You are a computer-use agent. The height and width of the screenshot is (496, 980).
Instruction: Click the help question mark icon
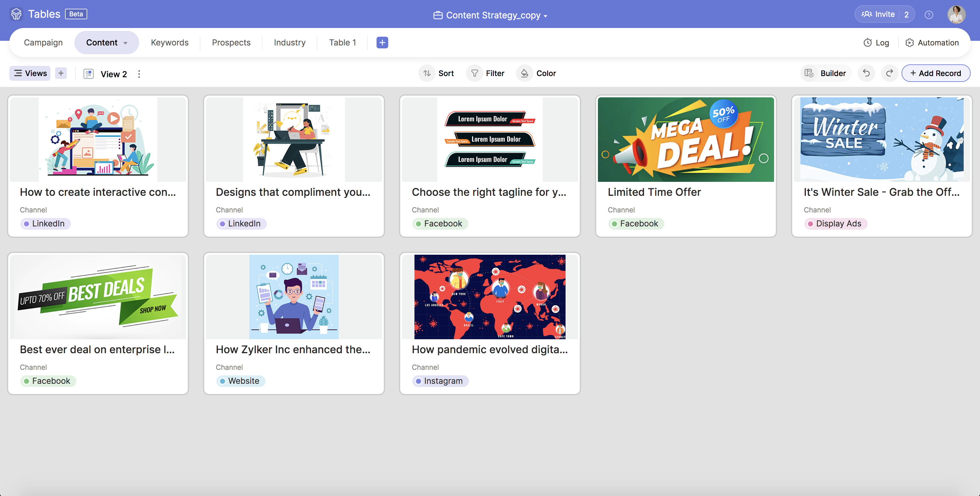tap(929, 15)
